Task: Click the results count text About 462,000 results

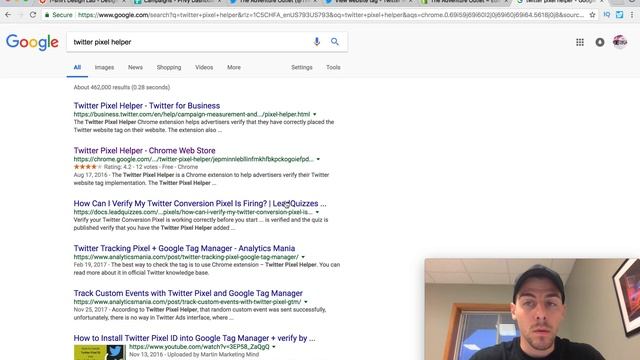Action: (x=122, y=87)
